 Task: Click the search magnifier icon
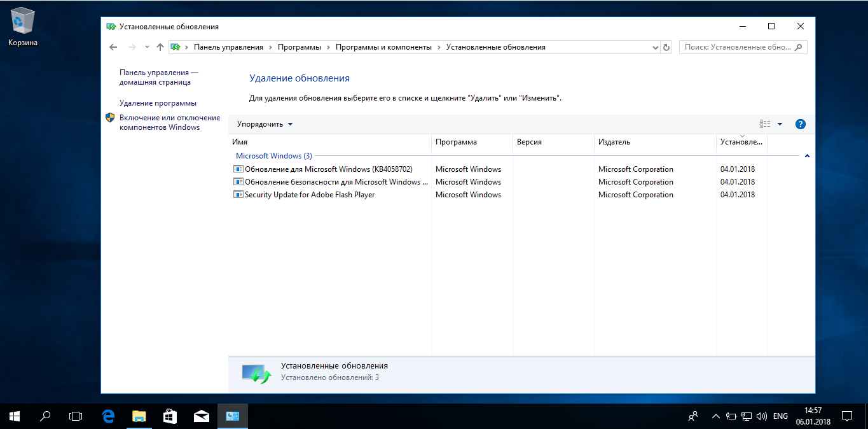coord(799,47)
